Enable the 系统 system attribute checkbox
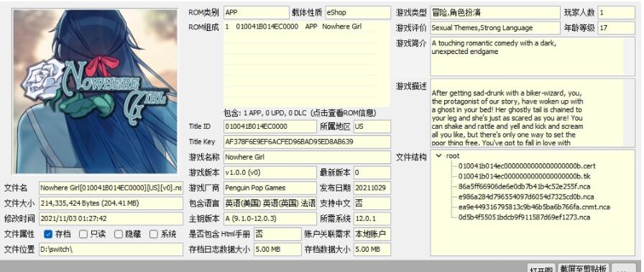Viewport: 644px width, 272px height. [154, 234]
